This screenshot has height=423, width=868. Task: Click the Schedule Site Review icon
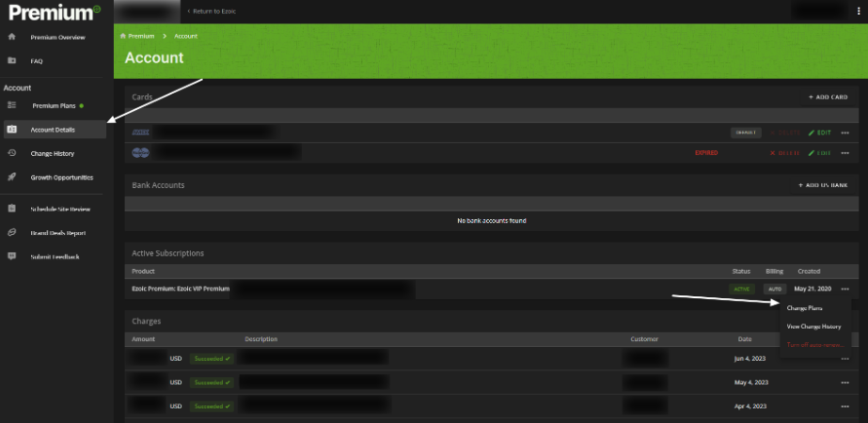[x=11, y=209]
